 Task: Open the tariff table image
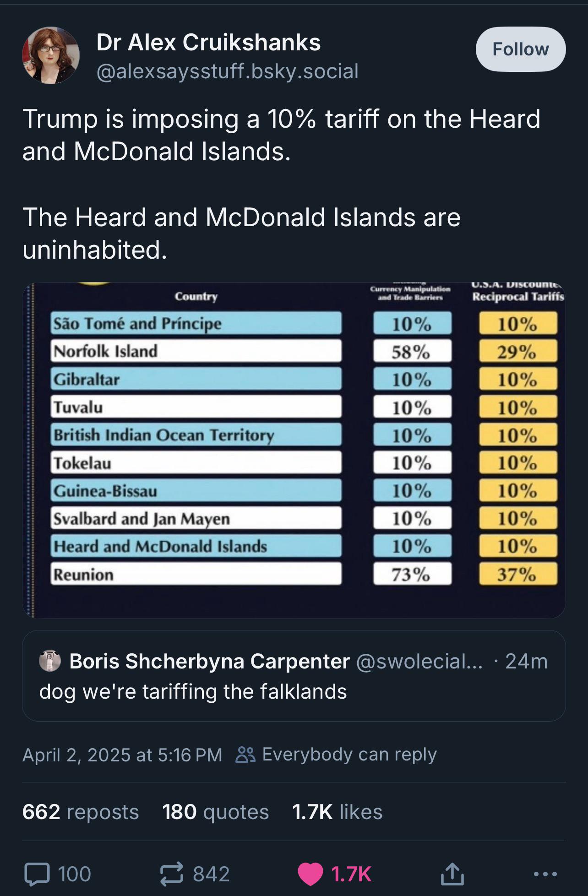294,450
